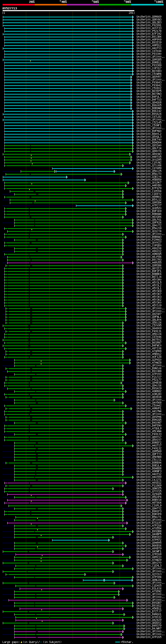Click hit label UniRef100_Q58J25
Image resolution: width=166 pixels, height=644 pixels.
149,171
